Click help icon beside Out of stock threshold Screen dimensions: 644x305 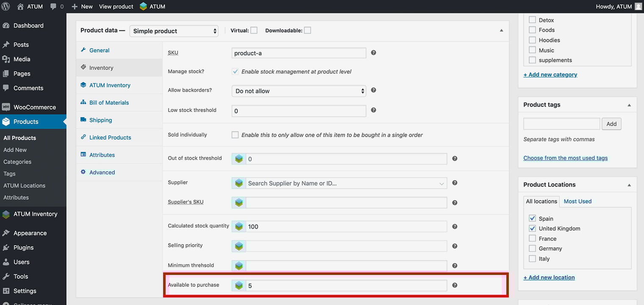coord(454,159)
